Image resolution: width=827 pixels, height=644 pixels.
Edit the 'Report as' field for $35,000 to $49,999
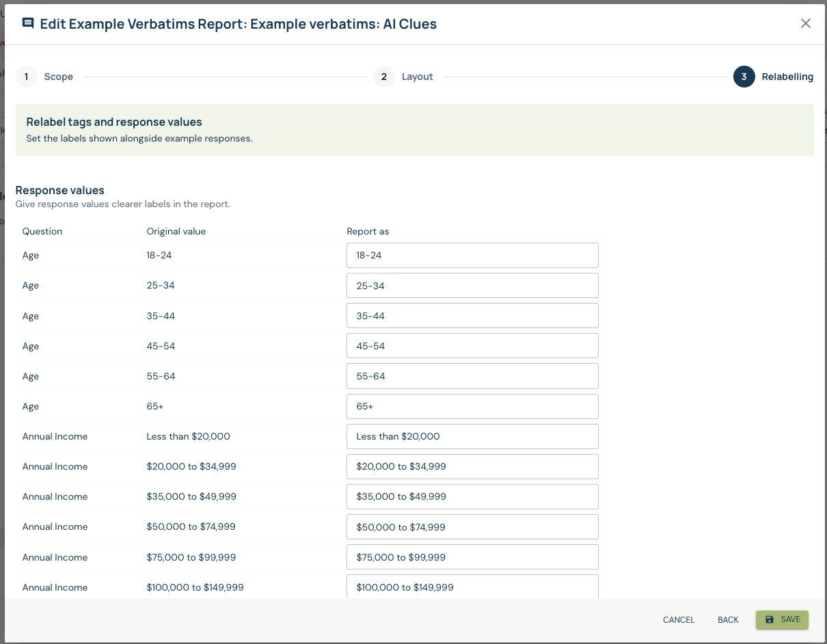[x=472, y=496]
